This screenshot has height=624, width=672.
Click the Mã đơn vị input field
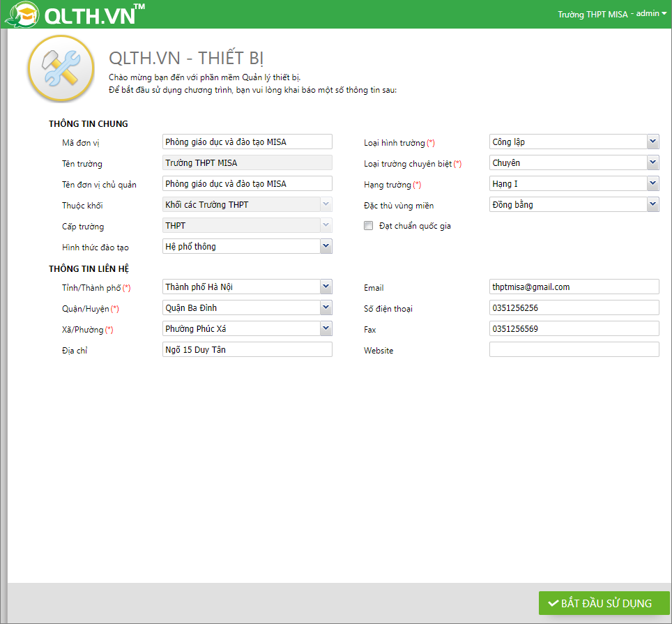247,142
